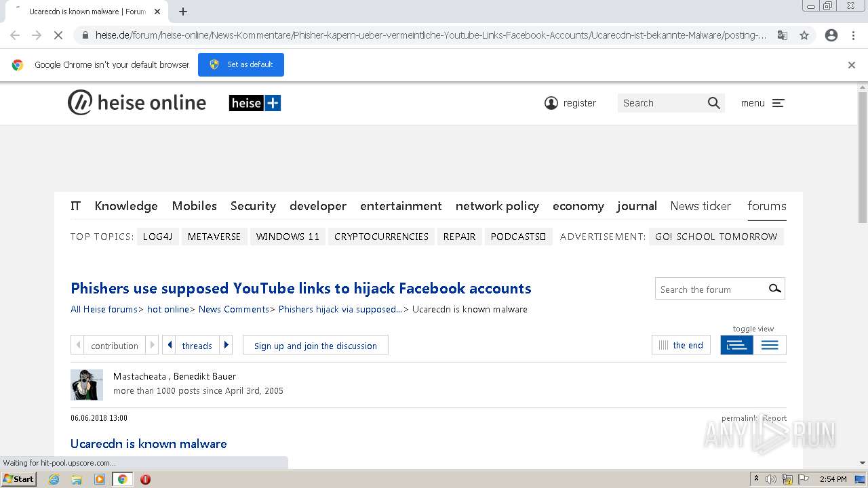Click the heise online logo
868x488 pixels.
click(137, 103)
